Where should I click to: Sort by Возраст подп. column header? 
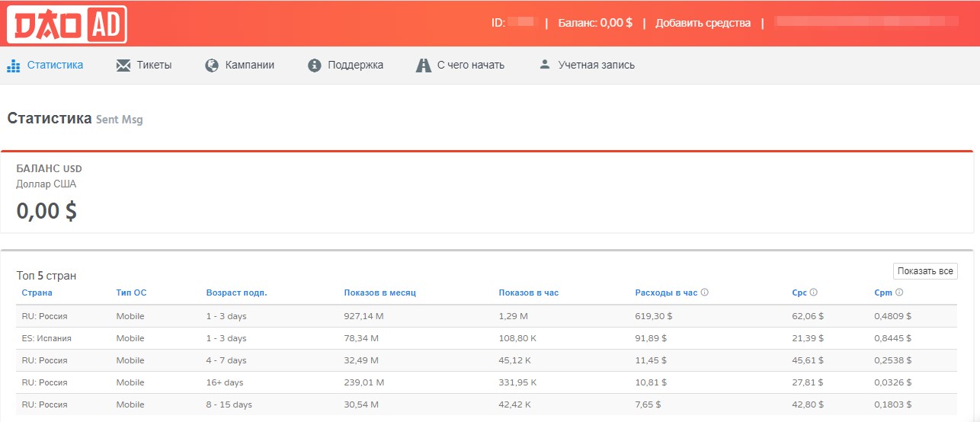pos(236,293)
